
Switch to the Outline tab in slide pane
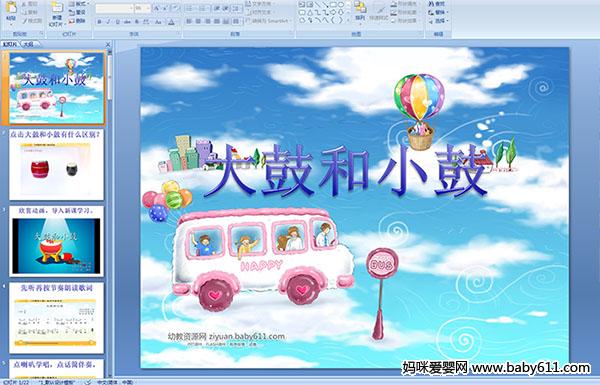pyautogui.click(x=28, y=44)
